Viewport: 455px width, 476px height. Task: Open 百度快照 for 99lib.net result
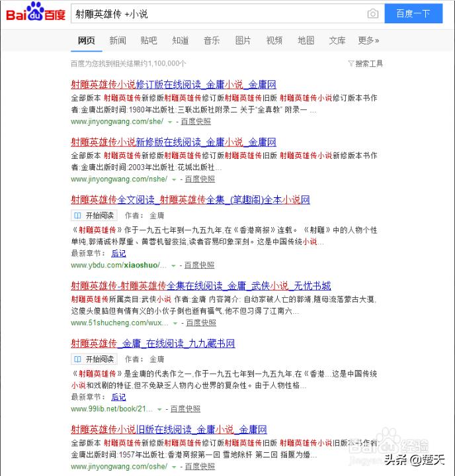185,409
